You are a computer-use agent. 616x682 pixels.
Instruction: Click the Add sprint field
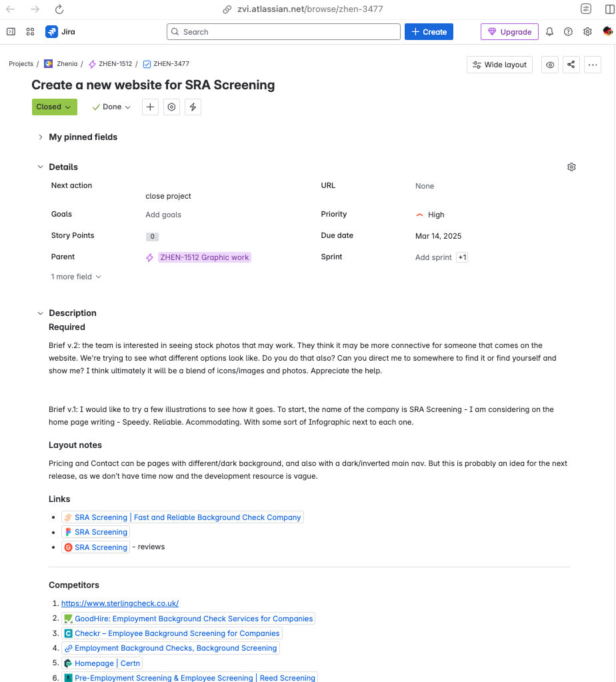[x=433, y=257]
